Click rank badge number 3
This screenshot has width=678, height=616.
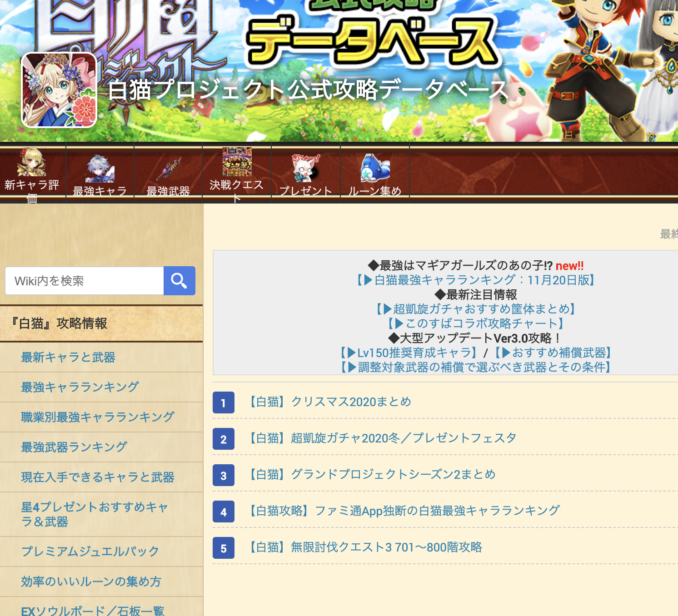[x=224, y=475]
